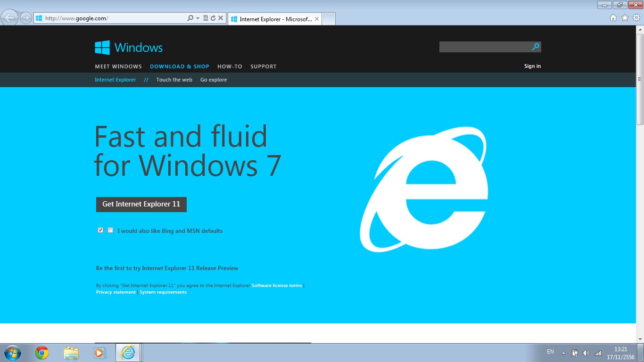Image resolution: width=644 pixels, height=362 pixels.
Task: Go back with the browser Back arrow
Action: point(9,18)
